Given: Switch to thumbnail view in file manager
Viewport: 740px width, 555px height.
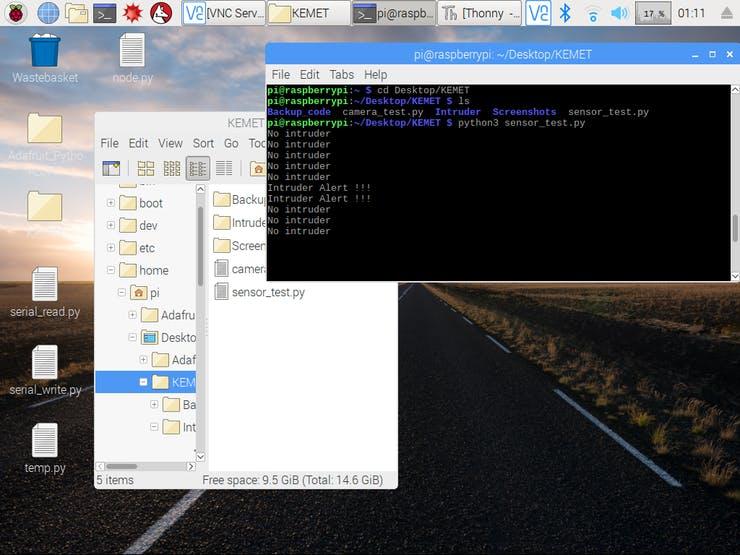Looking at the screenshot, I should pos(172,168).
